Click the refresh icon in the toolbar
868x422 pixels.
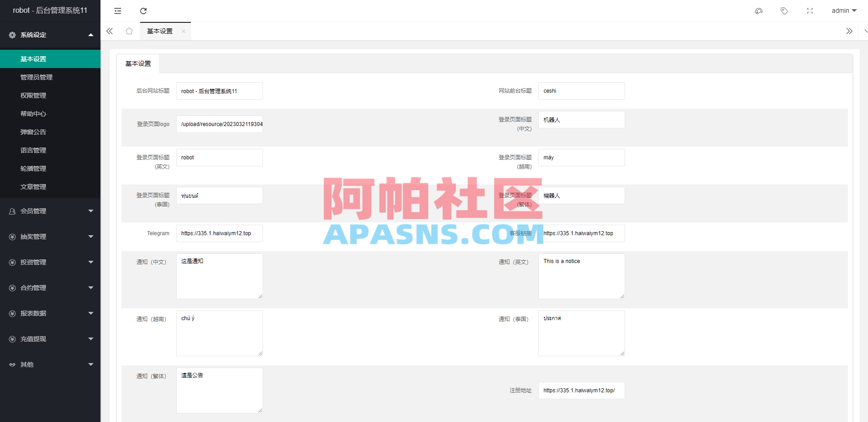tap(143, 11)
